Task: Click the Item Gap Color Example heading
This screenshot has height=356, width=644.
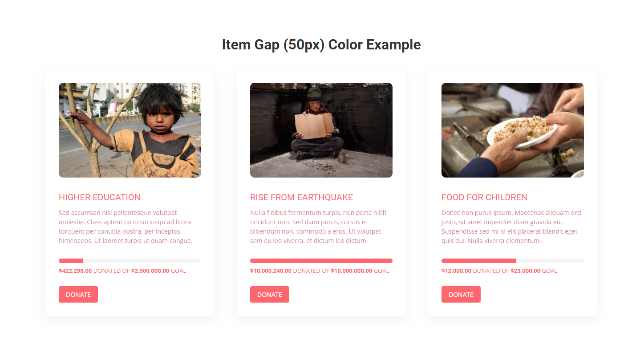Action: click(321, 45)
